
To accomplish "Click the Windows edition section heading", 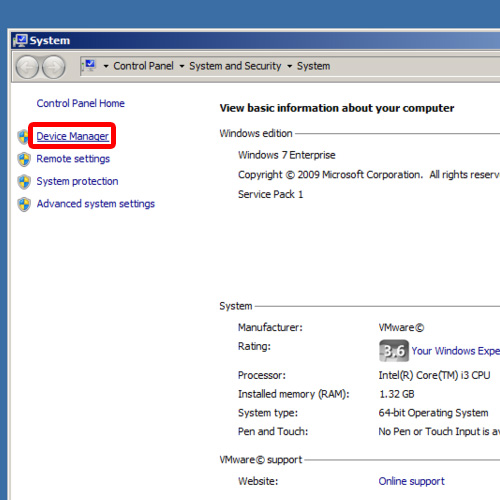I will click(x=256, y=133).
